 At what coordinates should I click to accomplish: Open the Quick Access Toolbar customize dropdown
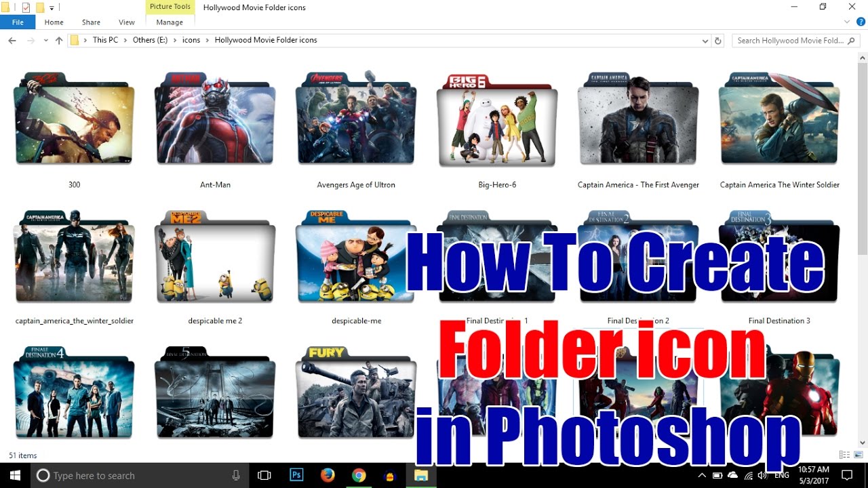(50, 7)
